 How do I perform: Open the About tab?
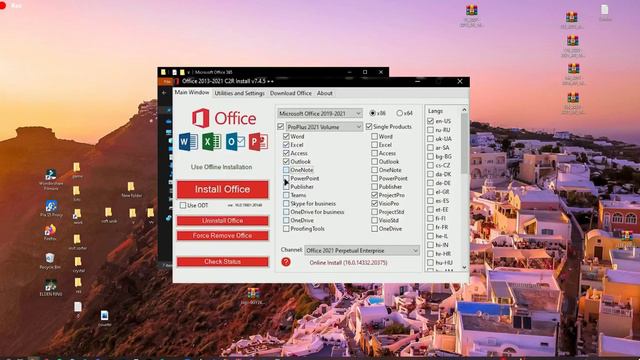pos(325,93)
